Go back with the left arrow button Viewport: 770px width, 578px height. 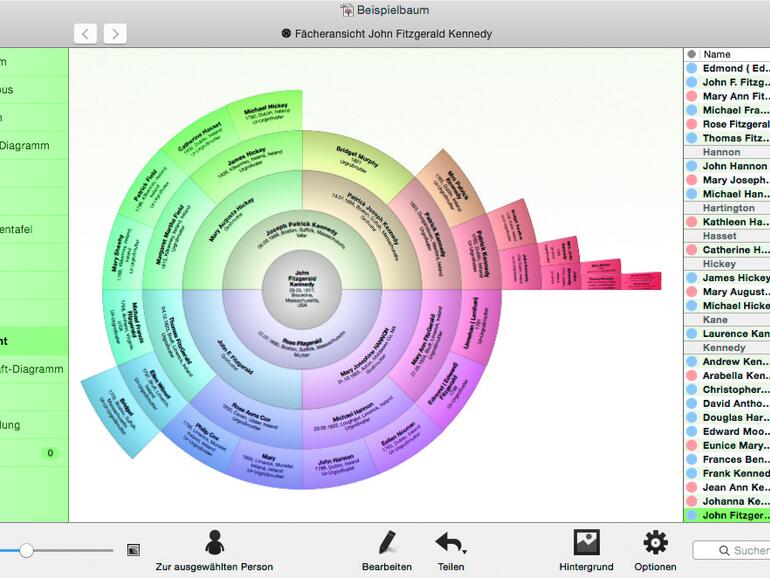point(85,34)
